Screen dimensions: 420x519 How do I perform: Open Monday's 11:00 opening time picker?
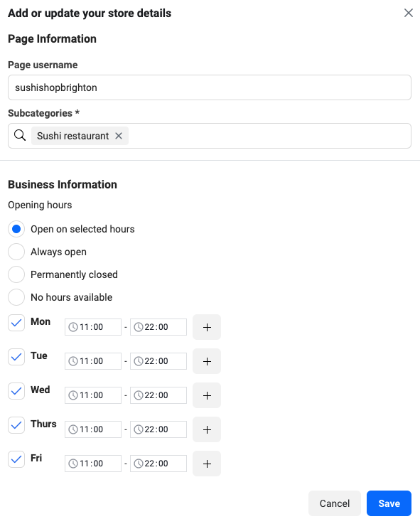point(93,327)
